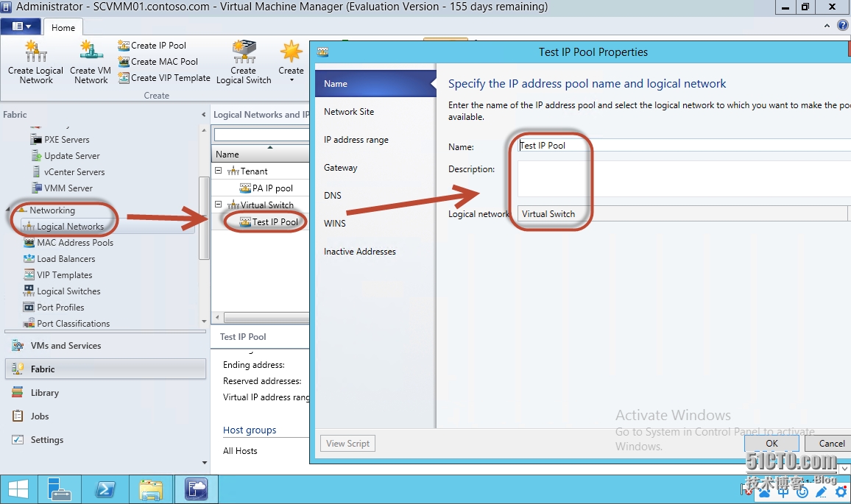Select the PA IP pool row
The width and height of the screenshot is (851, 504).
click(266, 188)
